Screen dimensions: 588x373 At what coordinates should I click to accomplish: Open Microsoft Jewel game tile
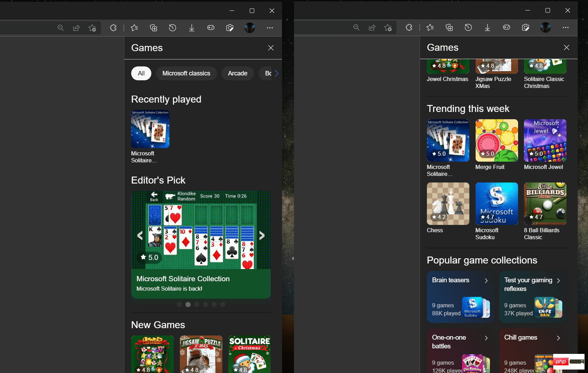pyautogui.click(x=545, y=140)
